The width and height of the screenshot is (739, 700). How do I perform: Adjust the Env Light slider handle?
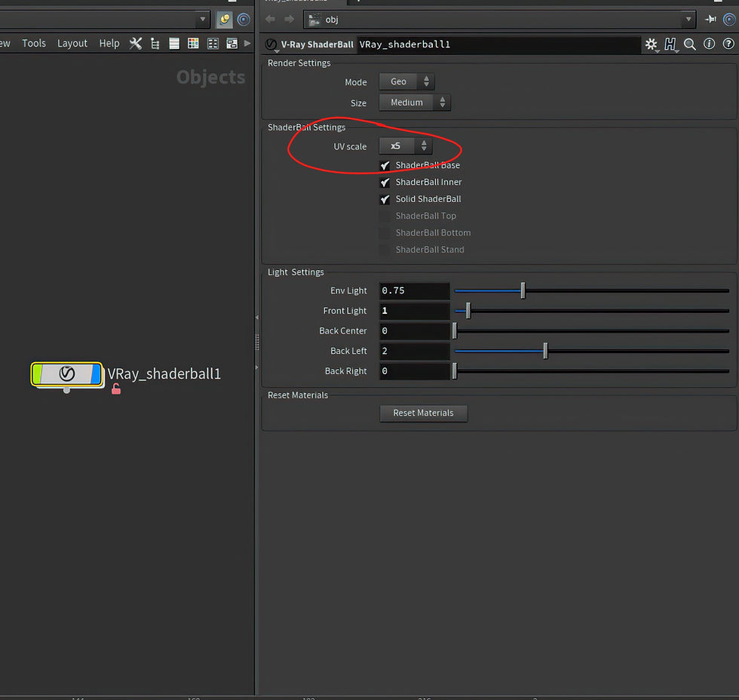[x=523, y=291]
